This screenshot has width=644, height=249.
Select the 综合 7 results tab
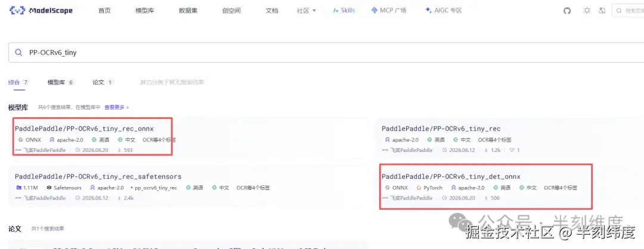point(18,82)
